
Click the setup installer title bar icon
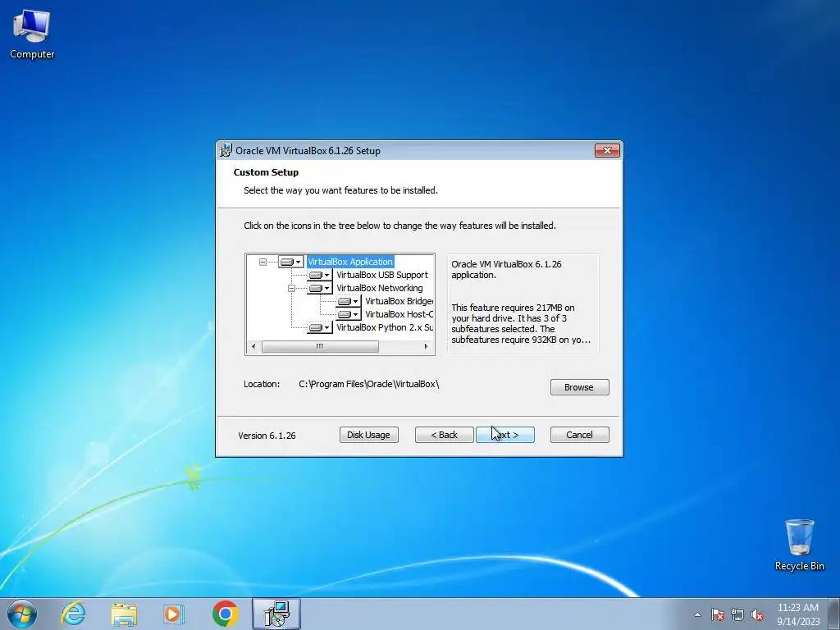(x=226, y=151)
